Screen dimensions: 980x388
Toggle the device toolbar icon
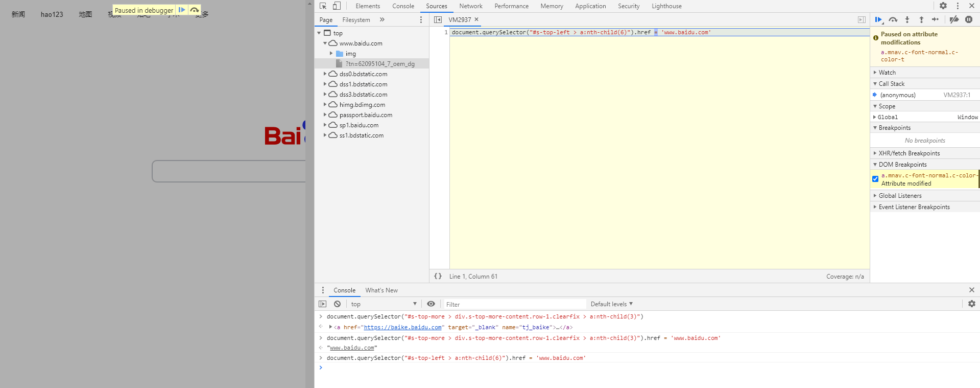click(x=337, y=6)
